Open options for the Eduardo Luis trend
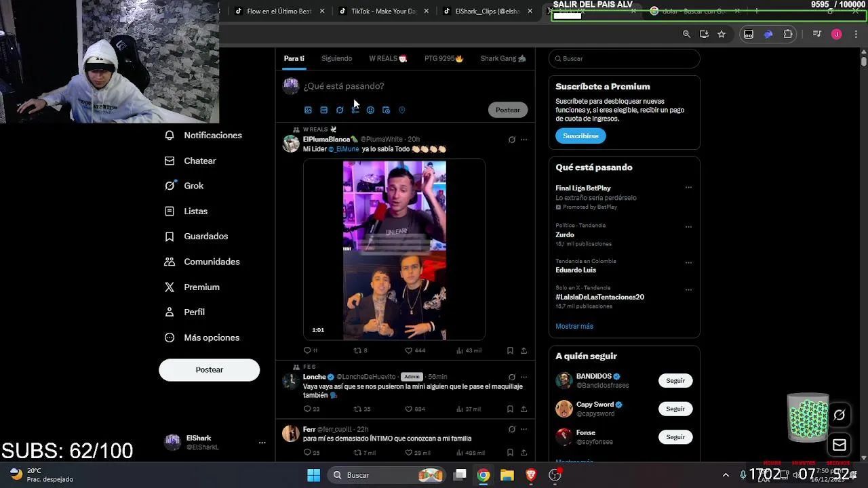 click(688, 262)
